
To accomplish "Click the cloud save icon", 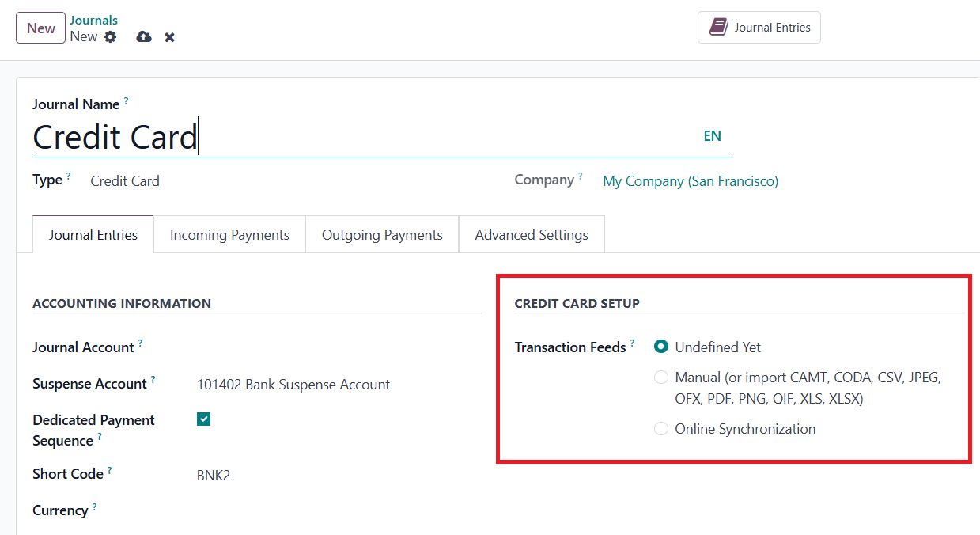I will 144,36.
